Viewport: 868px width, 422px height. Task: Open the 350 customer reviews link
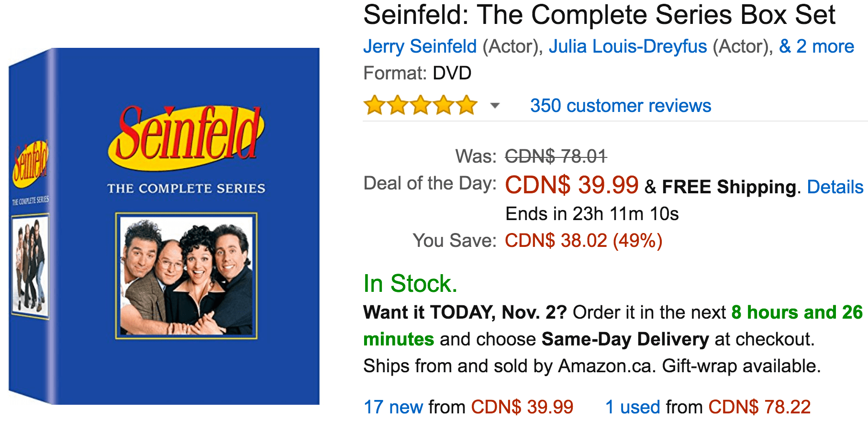point(621,106)
